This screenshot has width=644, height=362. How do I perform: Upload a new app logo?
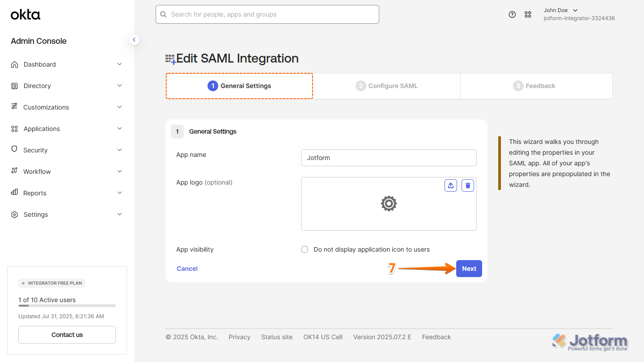click(x=451, y=185)
